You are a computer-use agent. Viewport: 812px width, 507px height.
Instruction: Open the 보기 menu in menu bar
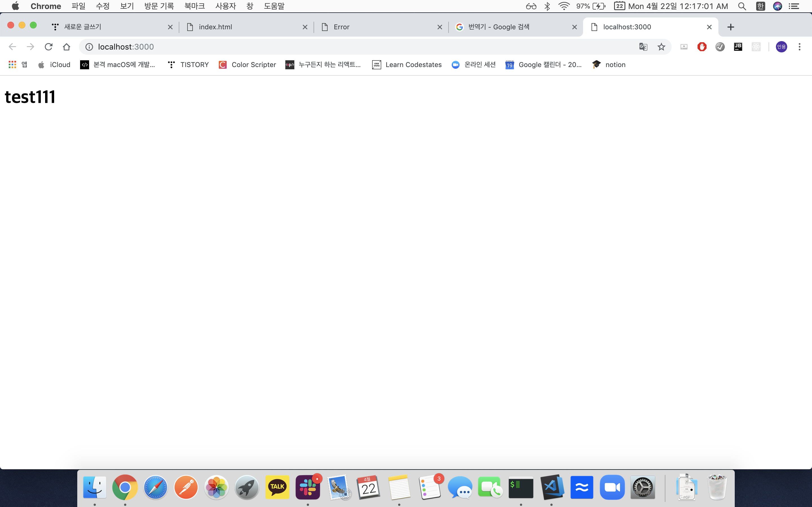pyautogui.click(x=127, y=6)
